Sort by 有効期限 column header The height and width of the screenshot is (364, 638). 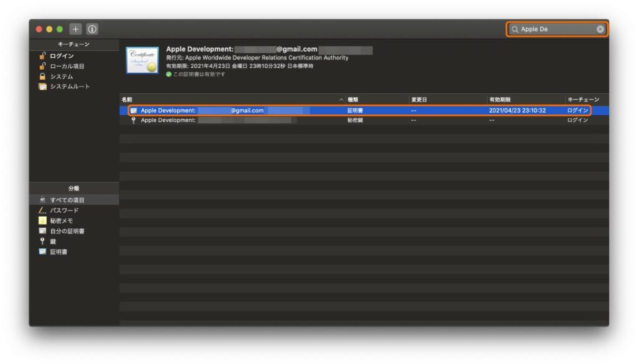(x=500, y=100)
